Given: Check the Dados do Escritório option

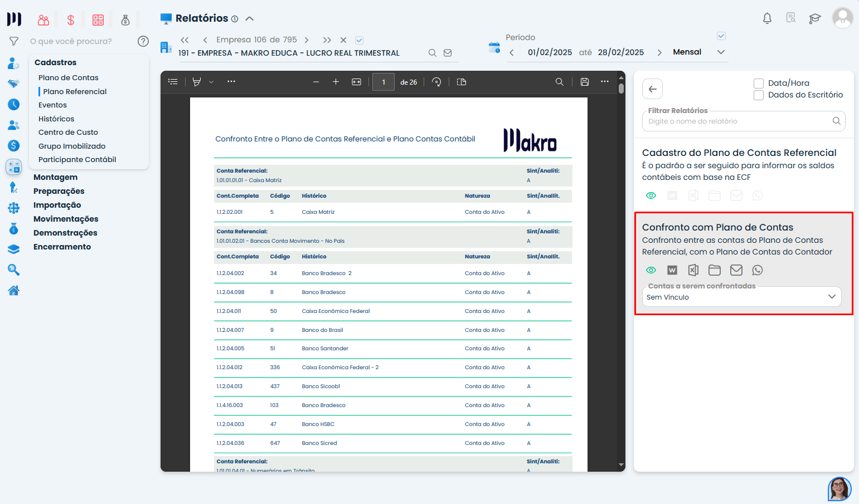Looking at the screenshot, I should [758, 95].
